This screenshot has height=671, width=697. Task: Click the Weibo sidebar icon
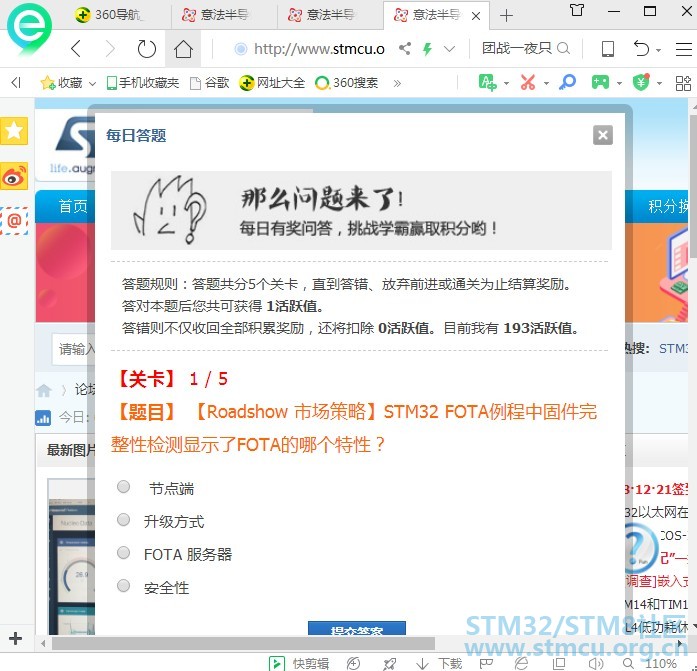pyautogui.click(x=14, y=176)
